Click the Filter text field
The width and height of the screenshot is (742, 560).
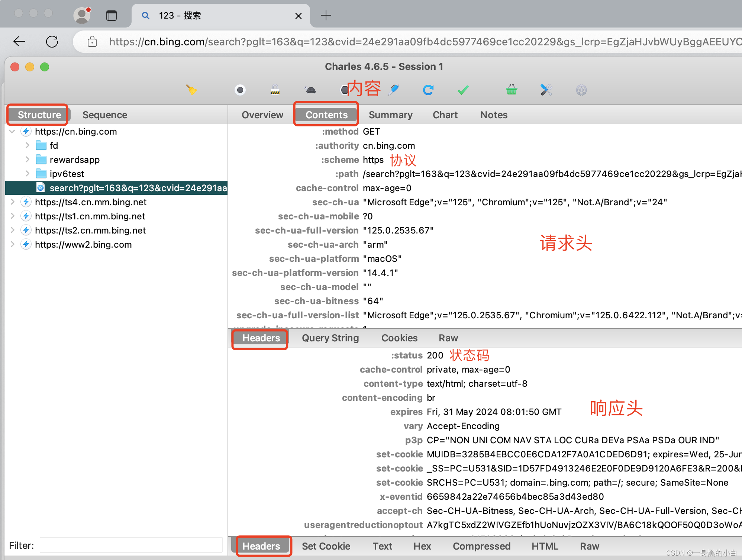click(x=131, y=545)
